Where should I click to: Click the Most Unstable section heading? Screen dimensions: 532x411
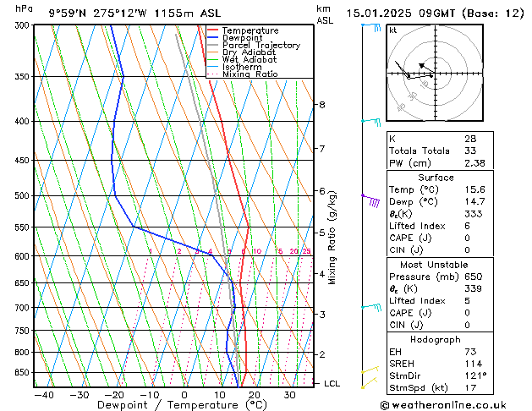434,265
